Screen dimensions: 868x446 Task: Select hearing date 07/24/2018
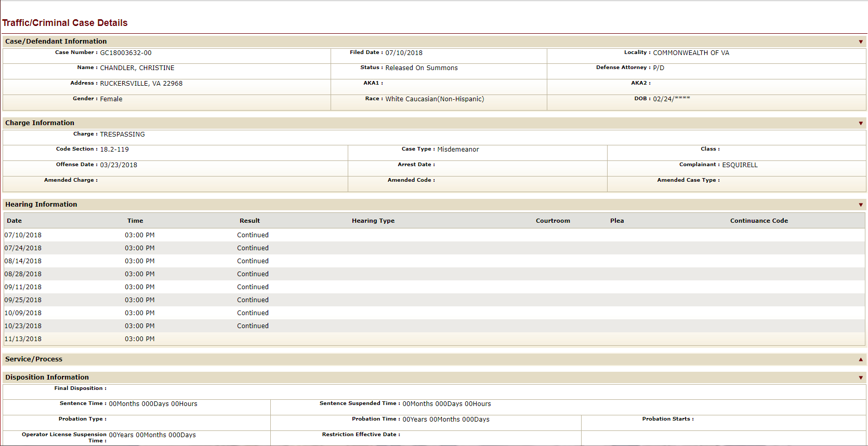pos(23,248)
